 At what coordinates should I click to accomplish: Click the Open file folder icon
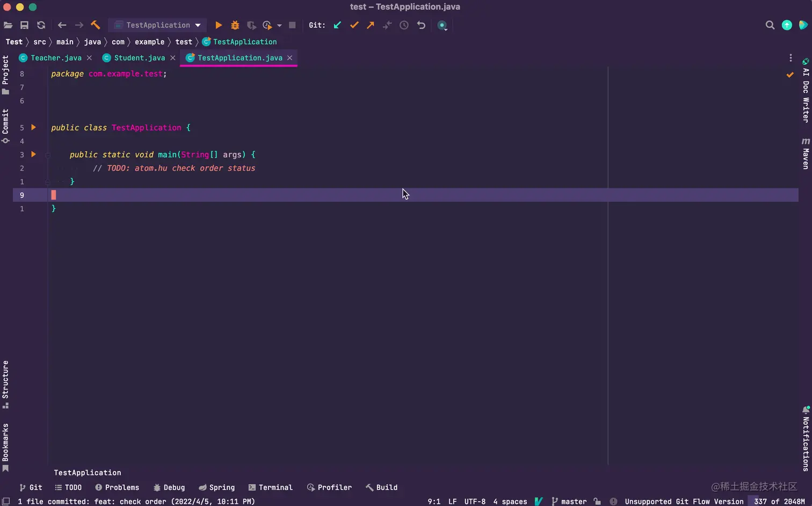coord(8,25)
